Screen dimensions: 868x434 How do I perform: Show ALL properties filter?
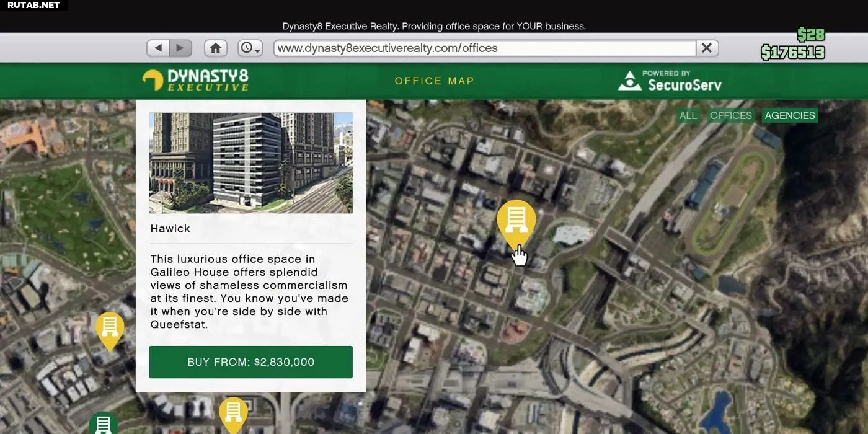pos(688,115)
